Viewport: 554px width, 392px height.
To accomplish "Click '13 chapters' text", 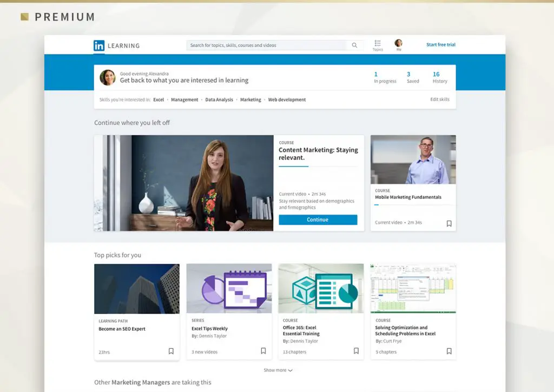I will pyautogui.click(x=294, y=352).
